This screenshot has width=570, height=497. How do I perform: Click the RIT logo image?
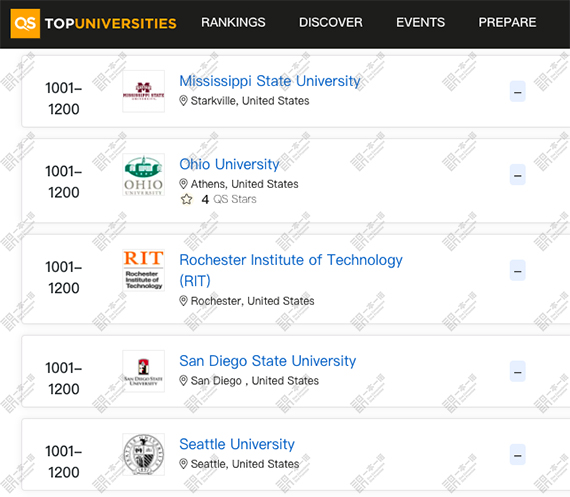(144, 270)
